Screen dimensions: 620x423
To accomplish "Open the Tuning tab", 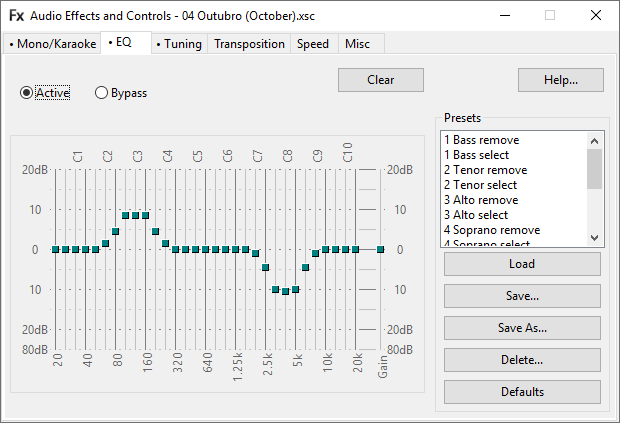I will pyautogui.click(x=179, y=44).
